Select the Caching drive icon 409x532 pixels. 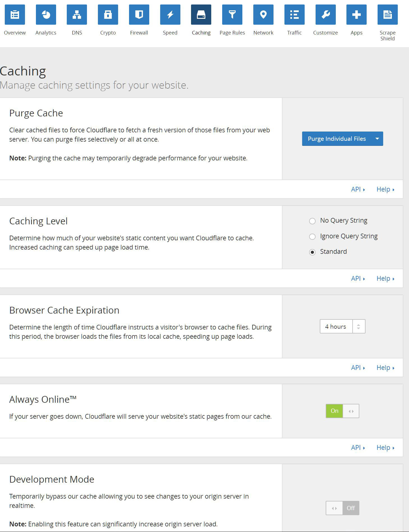201,15
